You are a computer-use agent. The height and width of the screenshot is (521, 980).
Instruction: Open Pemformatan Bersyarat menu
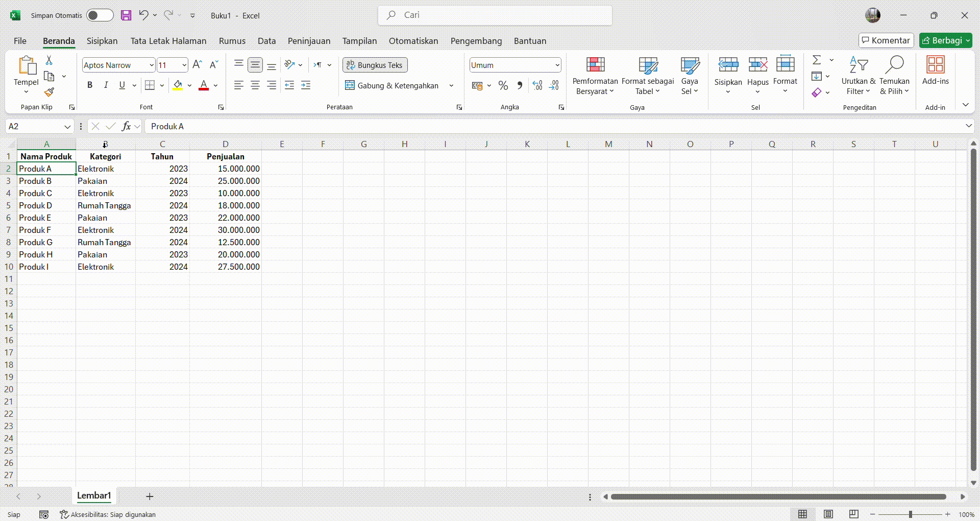pos(595,76)
